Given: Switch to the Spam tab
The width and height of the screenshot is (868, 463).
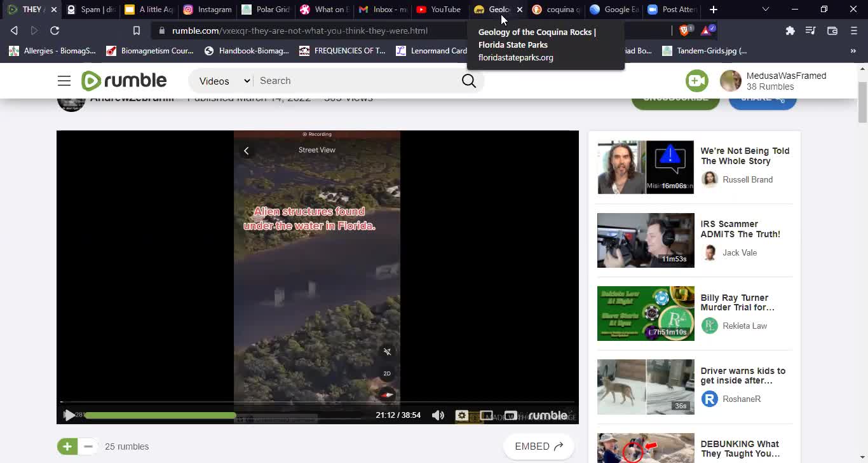Looking at the screenshot, I should (91, 10).
